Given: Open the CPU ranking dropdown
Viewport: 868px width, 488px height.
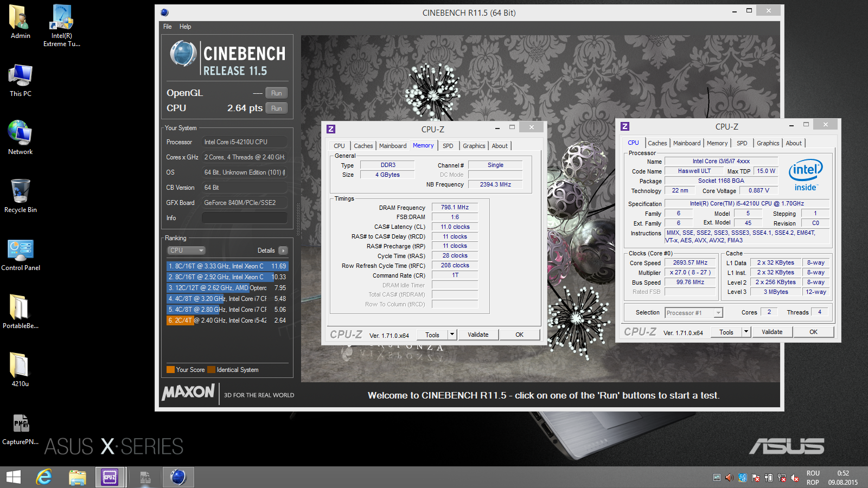Looking at the screenshot, I should 186,251.
